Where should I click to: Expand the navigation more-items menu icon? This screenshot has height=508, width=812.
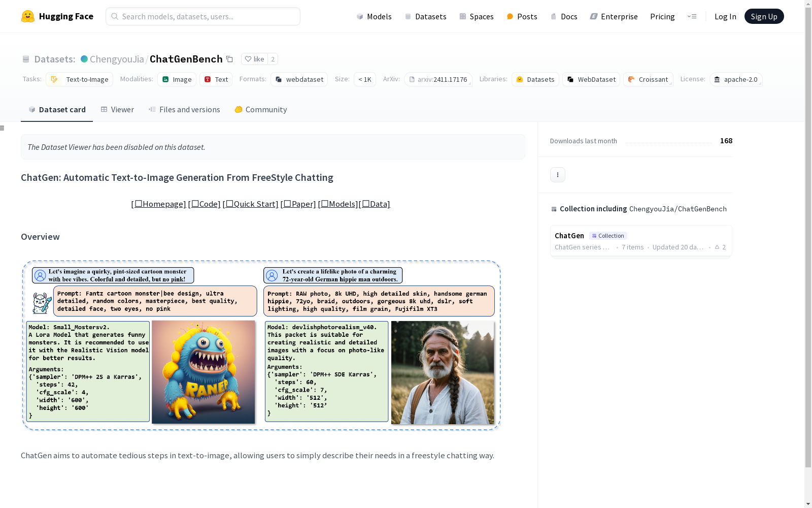(x=692, y=16)
